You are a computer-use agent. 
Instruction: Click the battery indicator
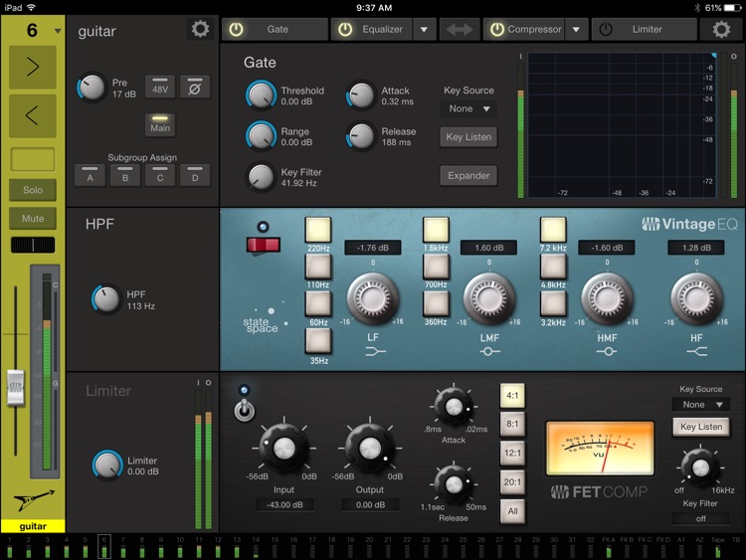[x=732, y=8]
